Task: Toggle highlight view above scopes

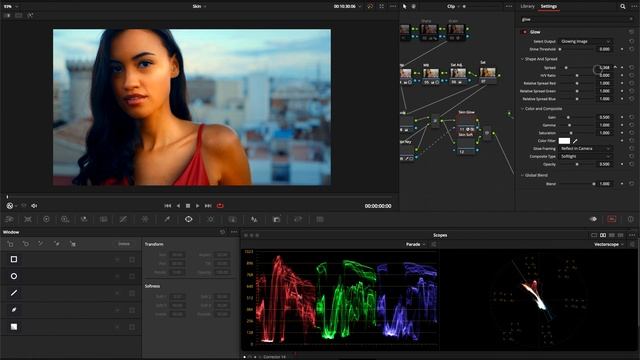Action: (x=593, y=219)
